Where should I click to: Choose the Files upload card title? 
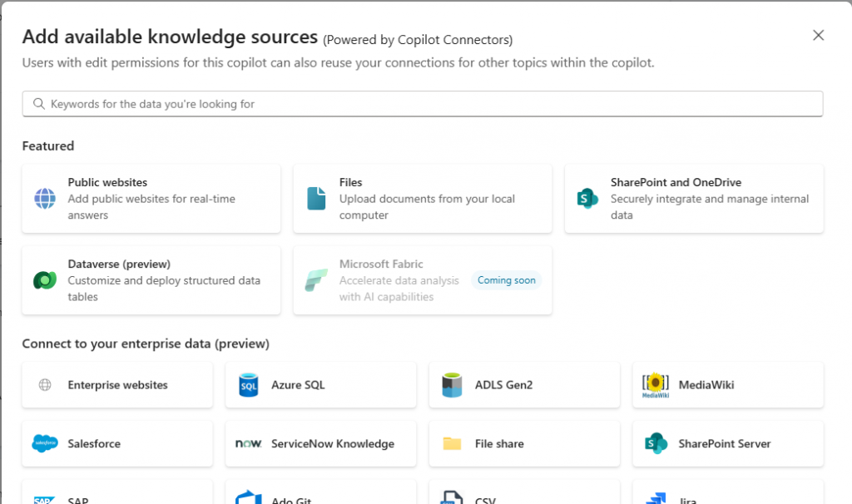tap(350, 182)
